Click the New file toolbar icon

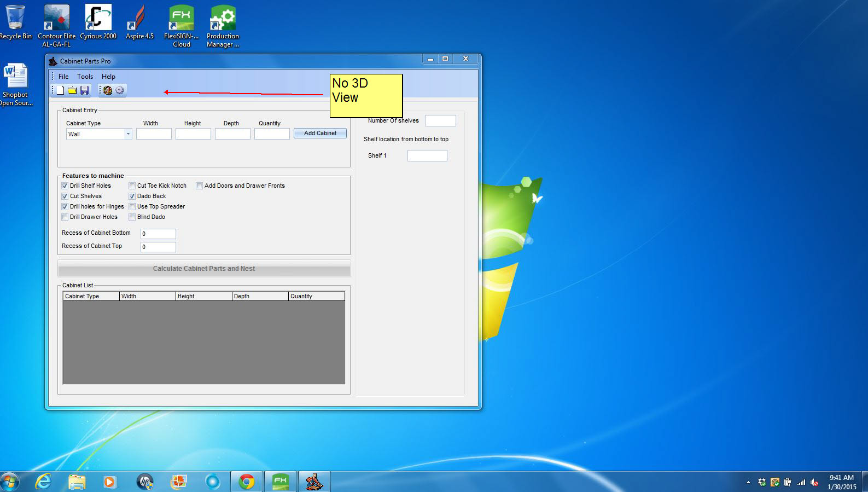coord(61,90)
